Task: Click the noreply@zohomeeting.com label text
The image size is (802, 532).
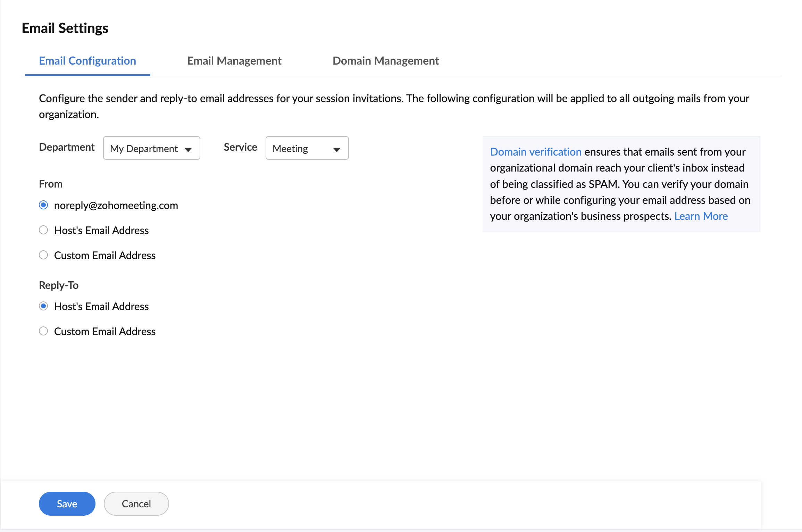Action: tap(116, 205)
